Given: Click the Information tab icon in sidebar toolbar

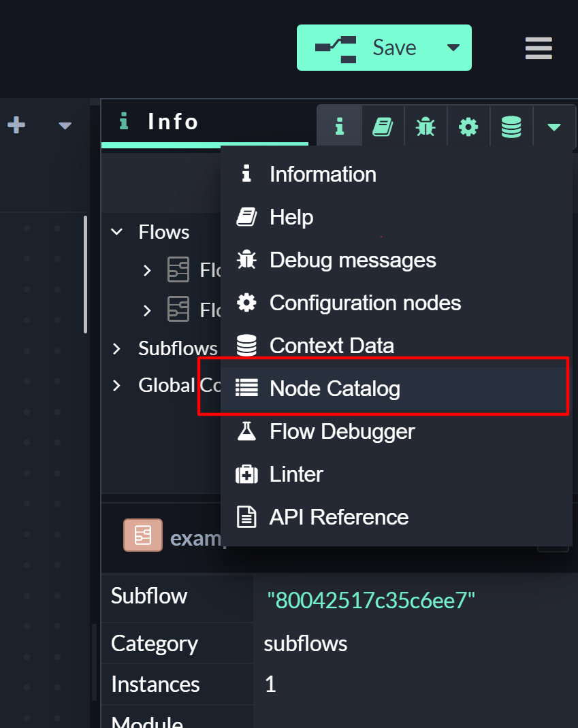Looking at the screenshot, I should (x=339, y=126).
